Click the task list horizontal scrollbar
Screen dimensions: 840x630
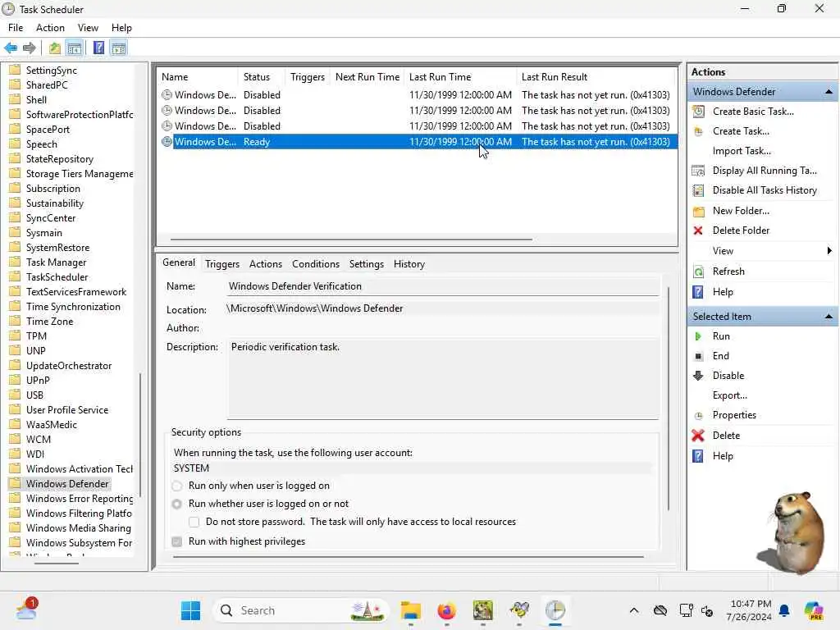(351, 240)
